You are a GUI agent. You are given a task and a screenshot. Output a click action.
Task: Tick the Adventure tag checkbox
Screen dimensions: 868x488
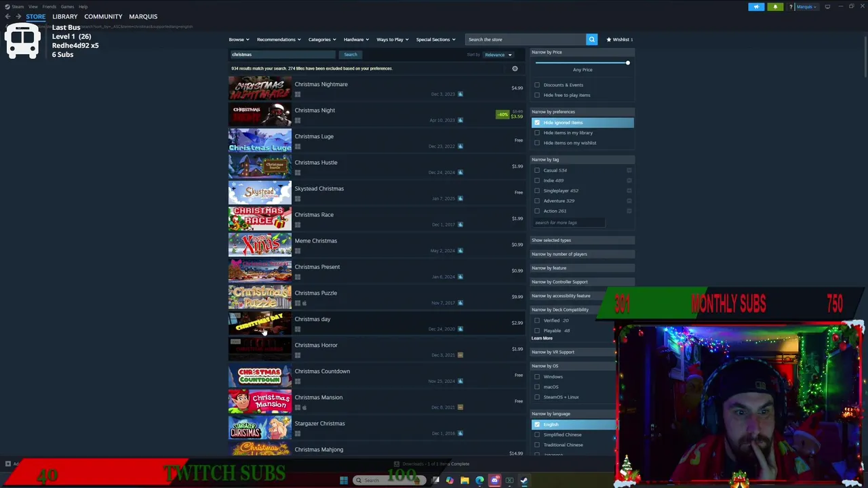tap(537, 201)
